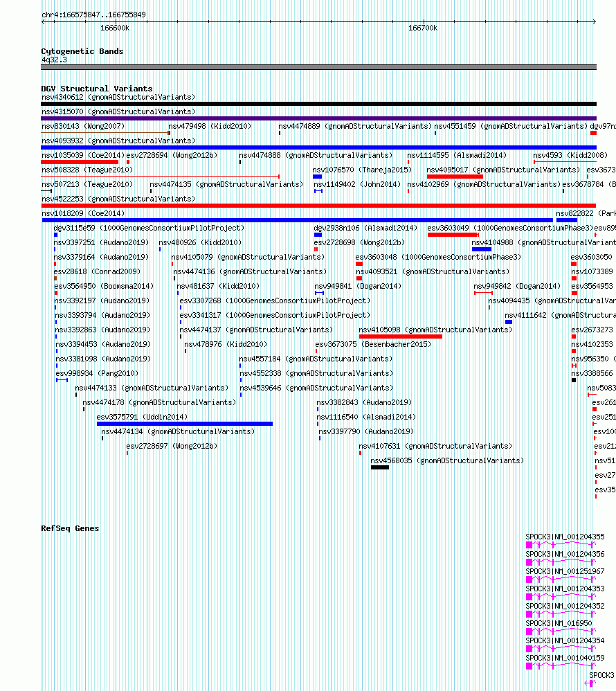The height and width of the screenshot is (691, 616).
Task: Select the nsv4568035 black variant bar
Action: (380, 467)
